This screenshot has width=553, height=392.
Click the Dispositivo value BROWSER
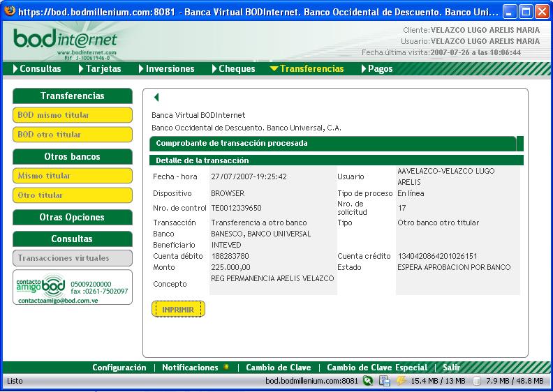coord(228,193)
